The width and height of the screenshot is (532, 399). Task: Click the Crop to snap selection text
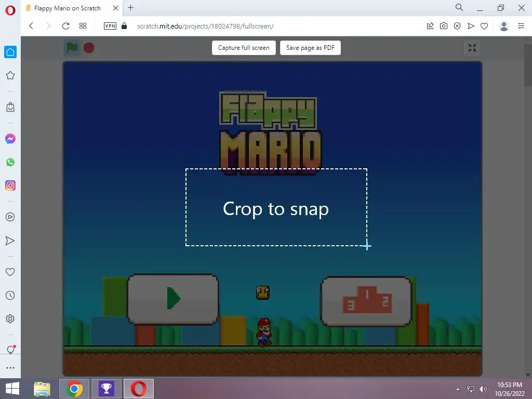tap(276, 209)
